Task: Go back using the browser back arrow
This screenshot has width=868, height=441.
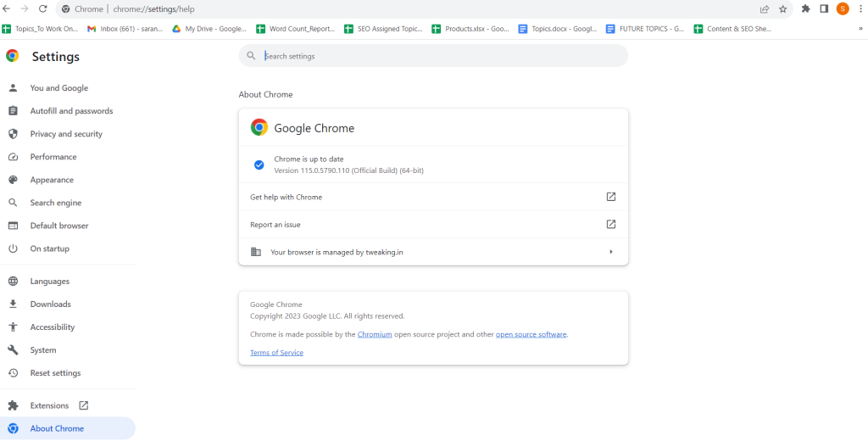Action: pyautogui.click(x=7, y=8)
